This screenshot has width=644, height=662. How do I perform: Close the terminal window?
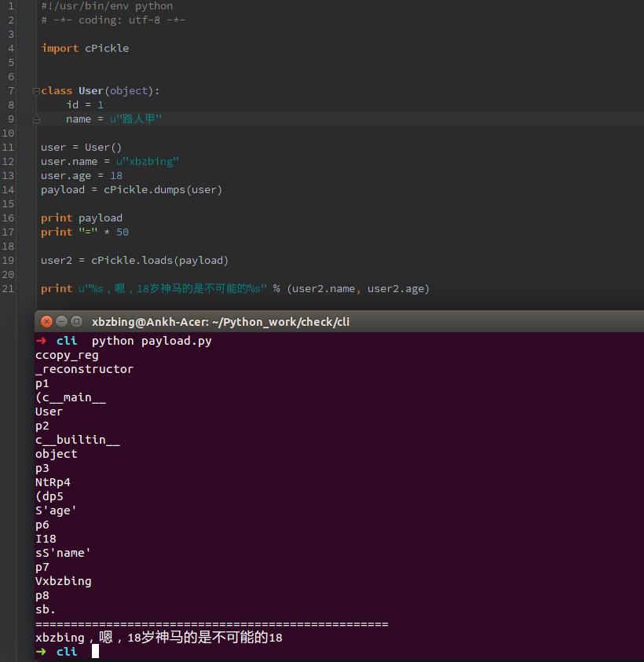47,322
